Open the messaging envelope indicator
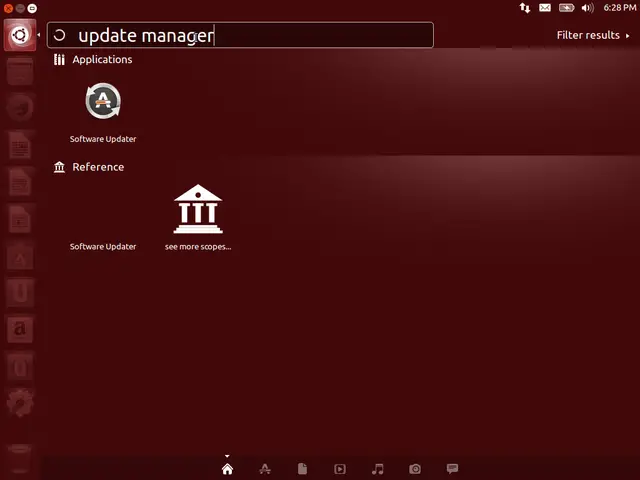The width and height of the screenshot is (640, 480). 545,8
